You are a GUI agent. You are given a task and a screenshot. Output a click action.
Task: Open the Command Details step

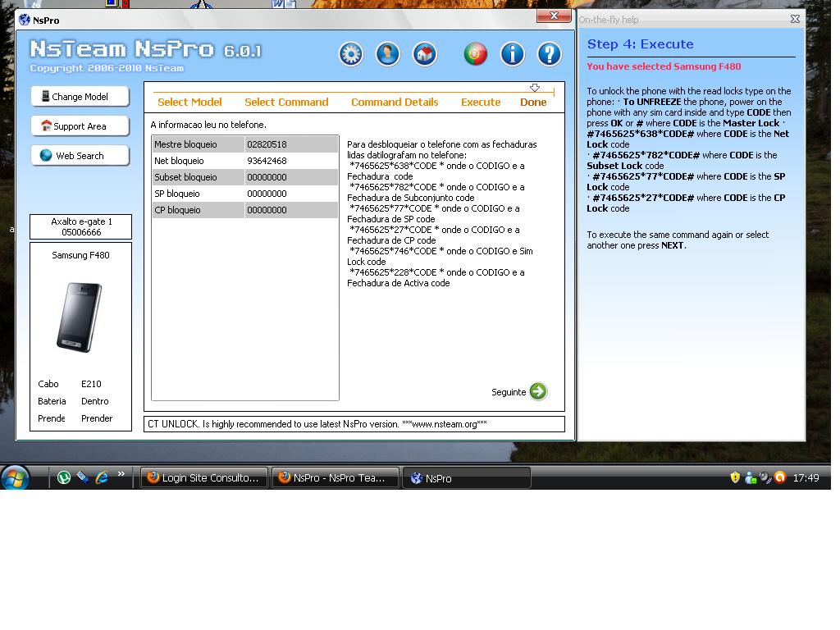tap(395, 103)
